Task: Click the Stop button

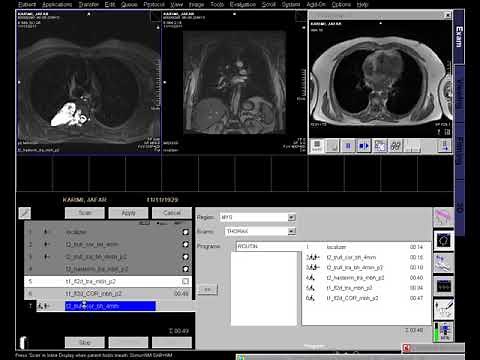Action: tap(85, 342)
